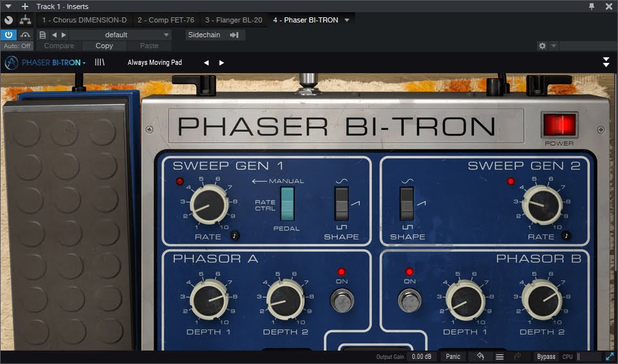Open the preset file menu icon

click(x=42, y=35)
